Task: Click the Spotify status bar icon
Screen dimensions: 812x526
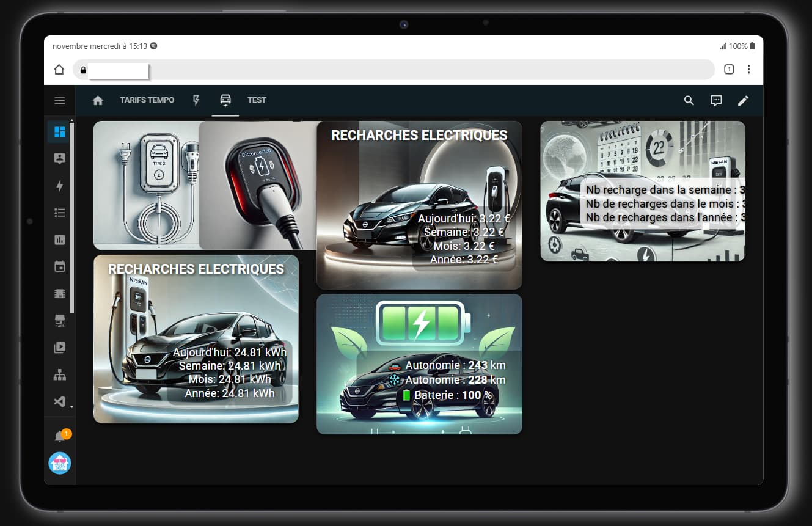Action: coord(153,46)
